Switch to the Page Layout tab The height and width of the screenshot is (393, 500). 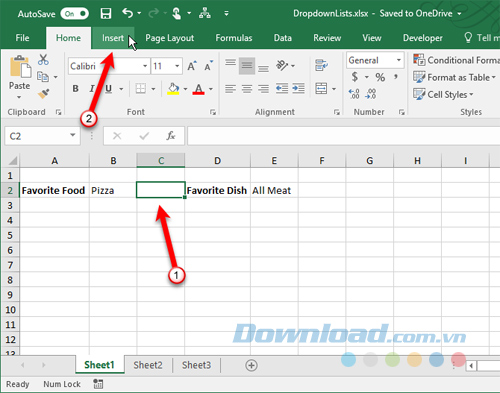tap(169, 38)
